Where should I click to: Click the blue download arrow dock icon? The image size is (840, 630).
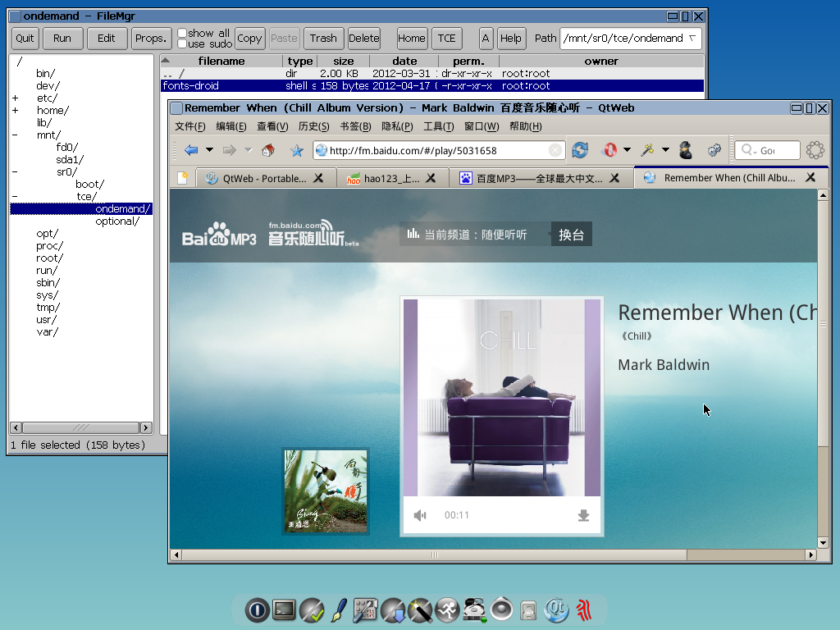pos(393,610)
